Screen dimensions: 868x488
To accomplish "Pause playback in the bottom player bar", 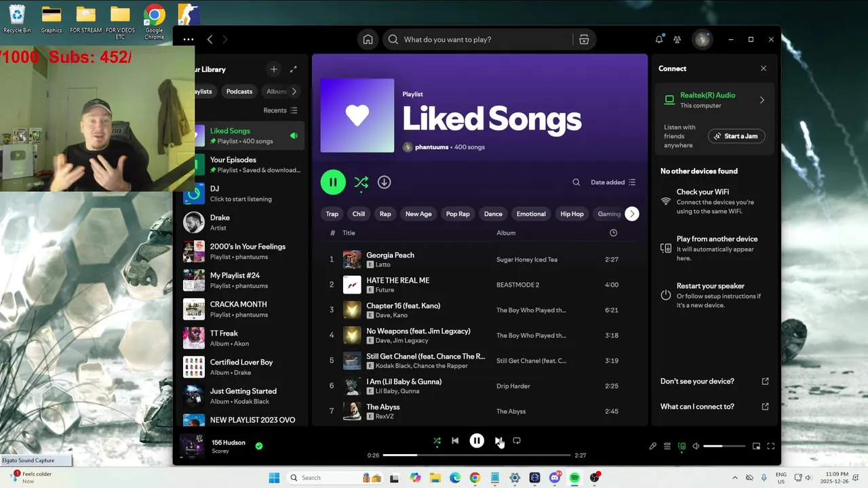I will pos(477,441).
